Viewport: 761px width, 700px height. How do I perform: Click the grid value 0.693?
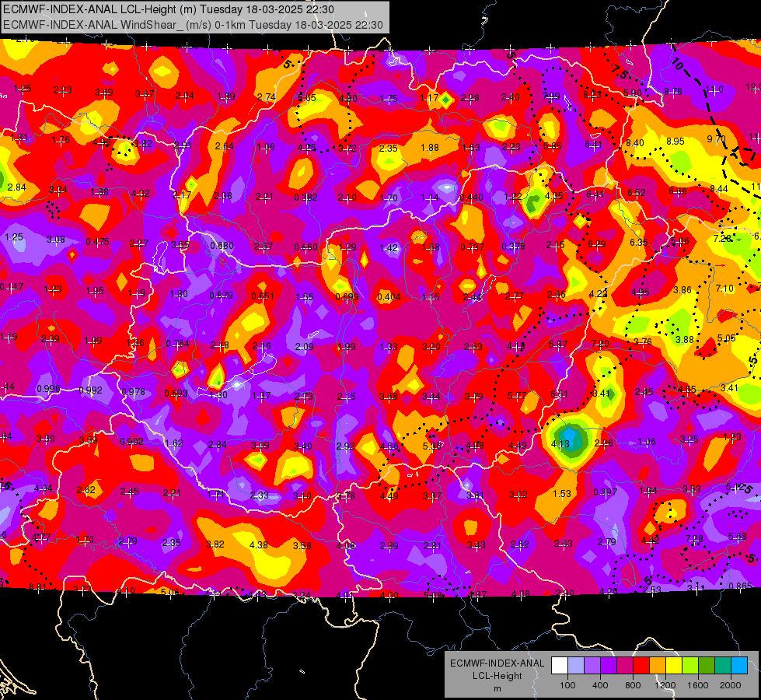[x=176, y=393]
